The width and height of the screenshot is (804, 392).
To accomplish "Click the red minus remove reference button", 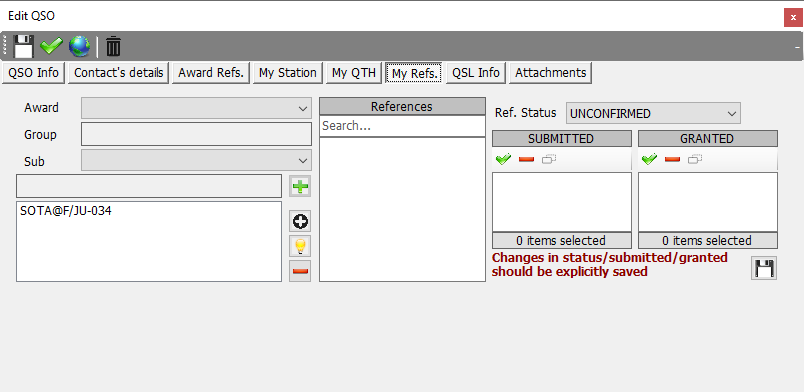I will point(300,271).
